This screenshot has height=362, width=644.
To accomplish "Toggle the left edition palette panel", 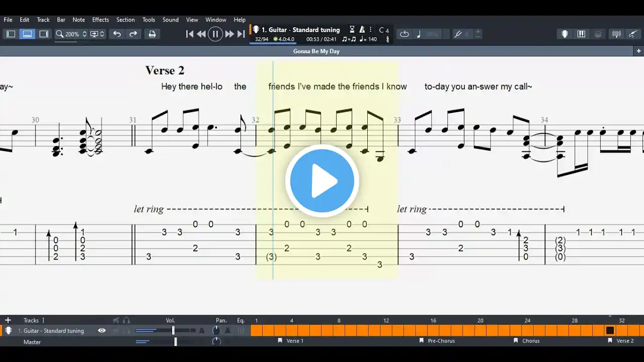I will click(x=11, y=34).
